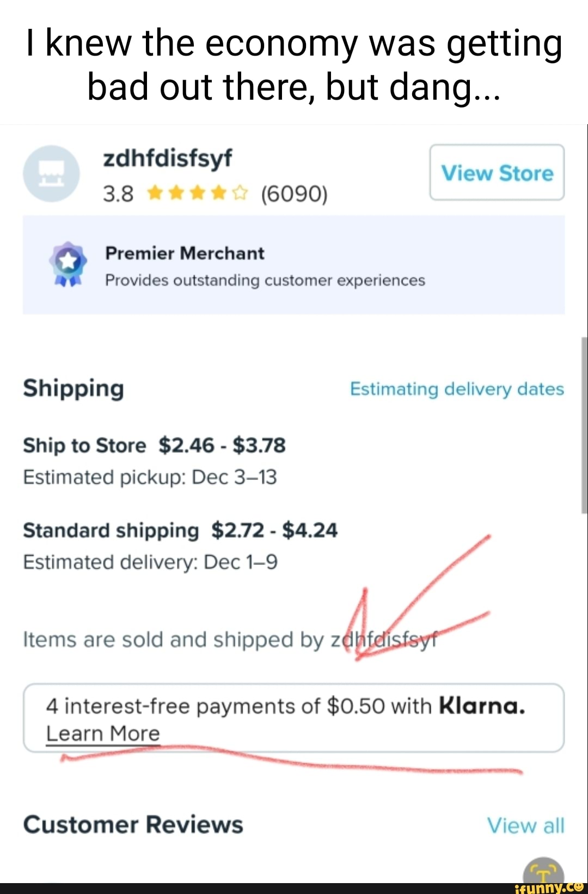This screenshot has height=894, width=588.
Task: Select the Standard shipping option
Action: pos(111,531)
